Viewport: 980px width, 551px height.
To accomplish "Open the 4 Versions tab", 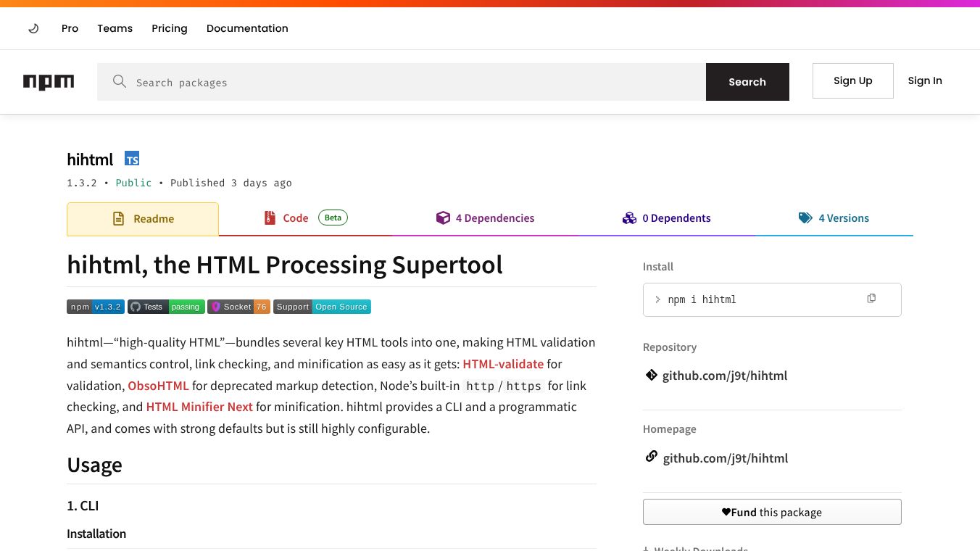I will click(834, 218).
